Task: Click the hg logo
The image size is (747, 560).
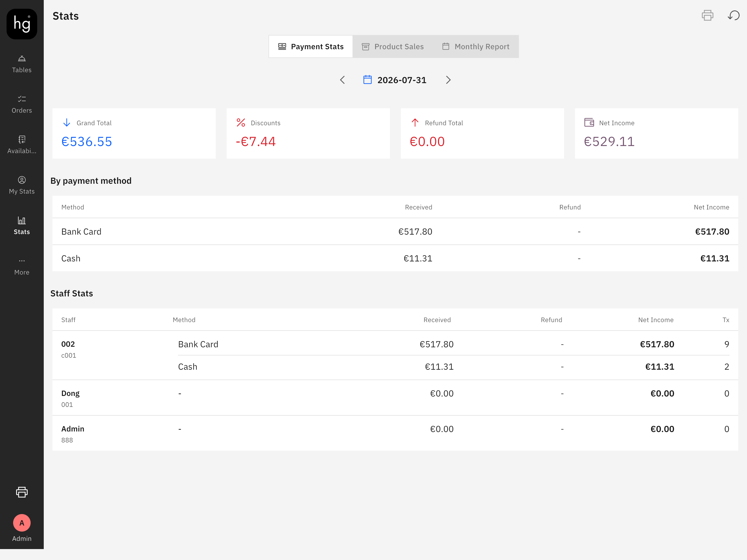Action: tap(22, 24)
